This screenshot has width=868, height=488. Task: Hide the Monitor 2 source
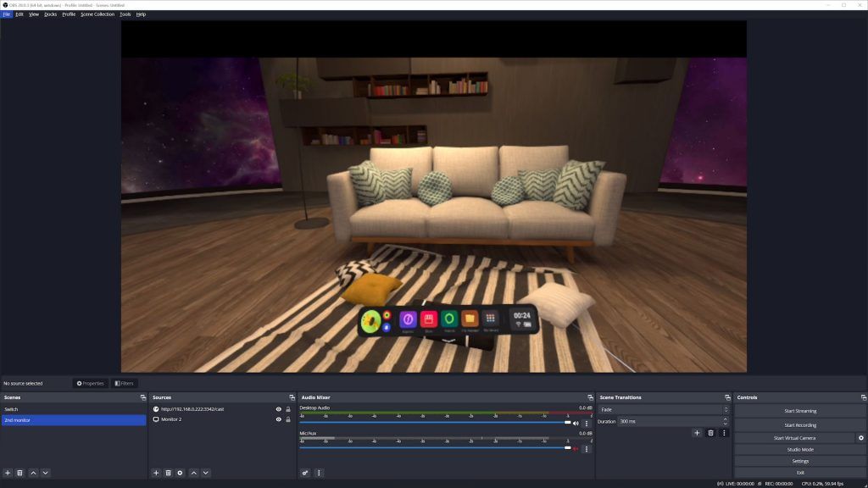(x=278, y=419)
